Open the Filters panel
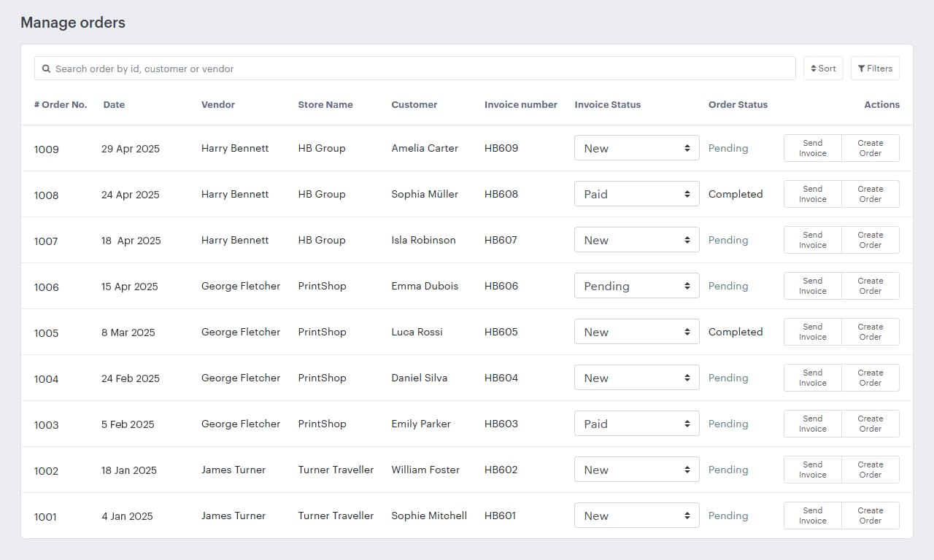Viewport: 934px width, 560px height. coord(875,68)
